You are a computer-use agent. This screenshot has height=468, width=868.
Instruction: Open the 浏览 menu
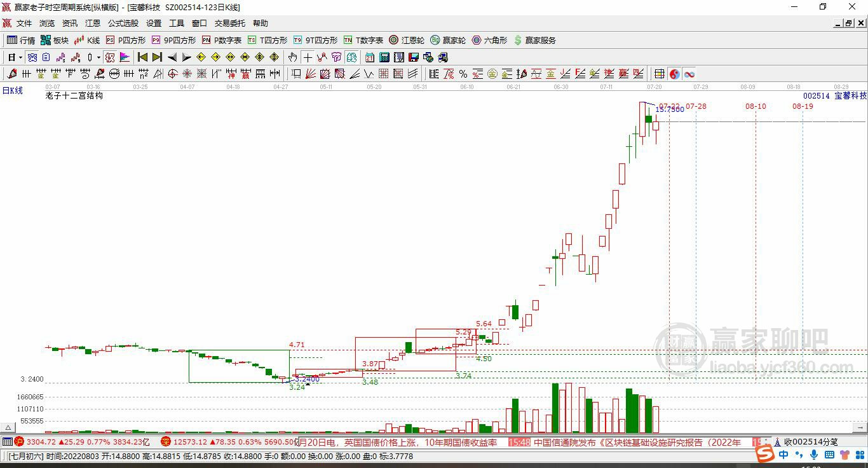point(47,24)
